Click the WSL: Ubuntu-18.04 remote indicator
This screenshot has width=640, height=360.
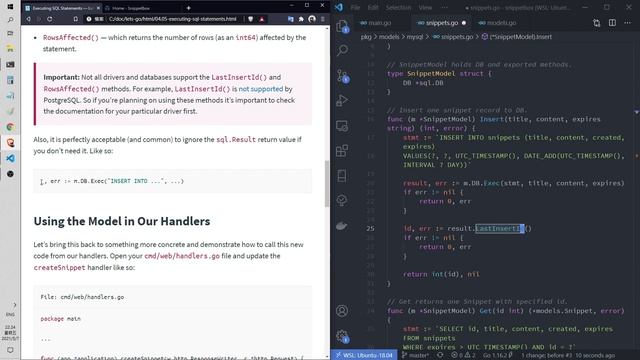364,355
